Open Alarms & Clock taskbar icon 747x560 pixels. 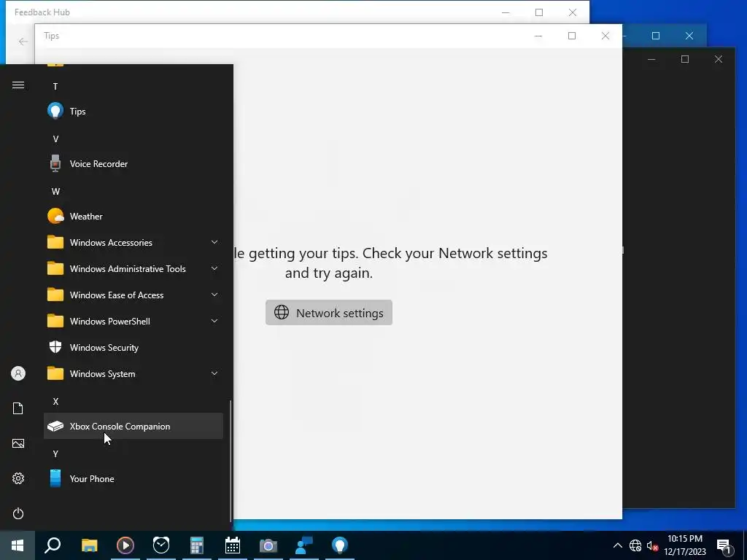161,545
